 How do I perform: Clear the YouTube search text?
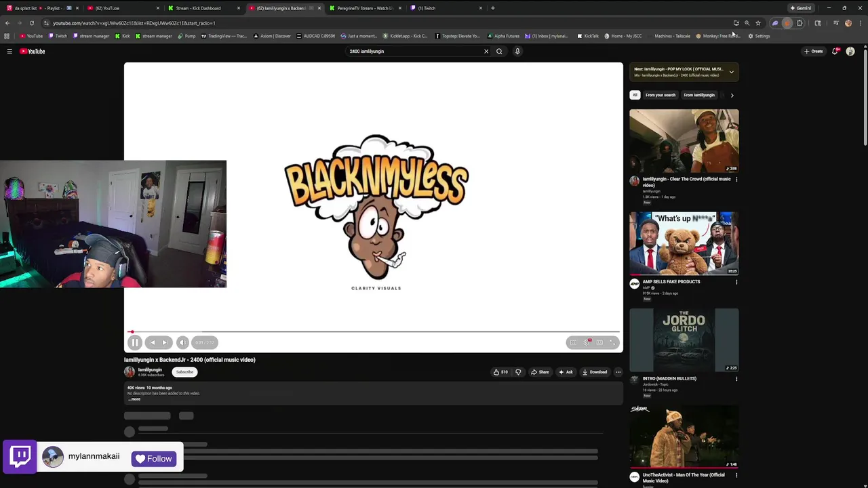tap(486, 52)
